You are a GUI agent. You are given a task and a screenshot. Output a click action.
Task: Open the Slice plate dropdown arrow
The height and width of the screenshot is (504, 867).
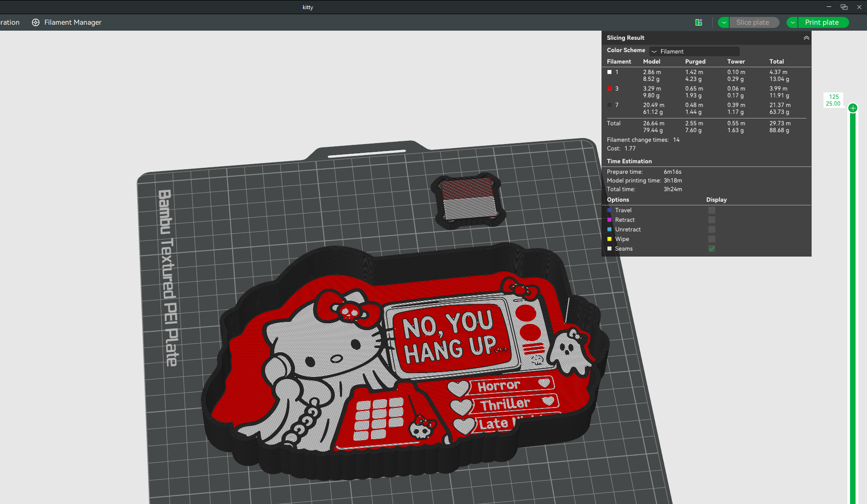(724, 22)
